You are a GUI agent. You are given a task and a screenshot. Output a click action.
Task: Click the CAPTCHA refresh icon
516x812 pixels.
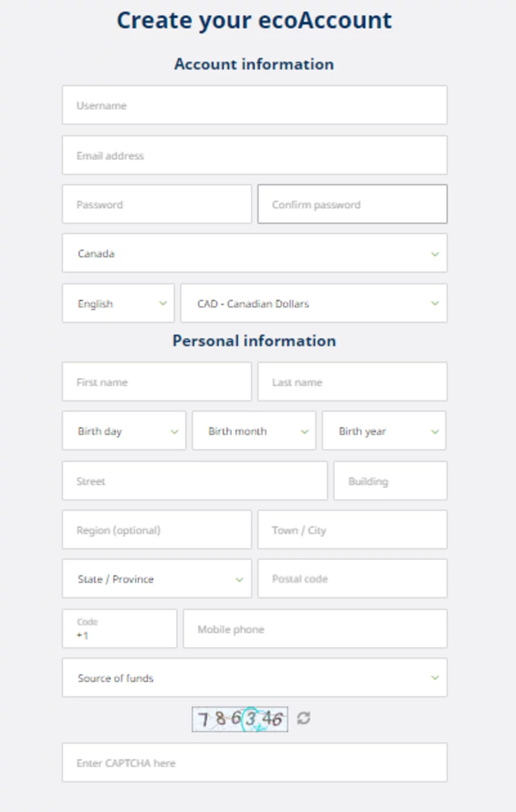click(303, 718)
